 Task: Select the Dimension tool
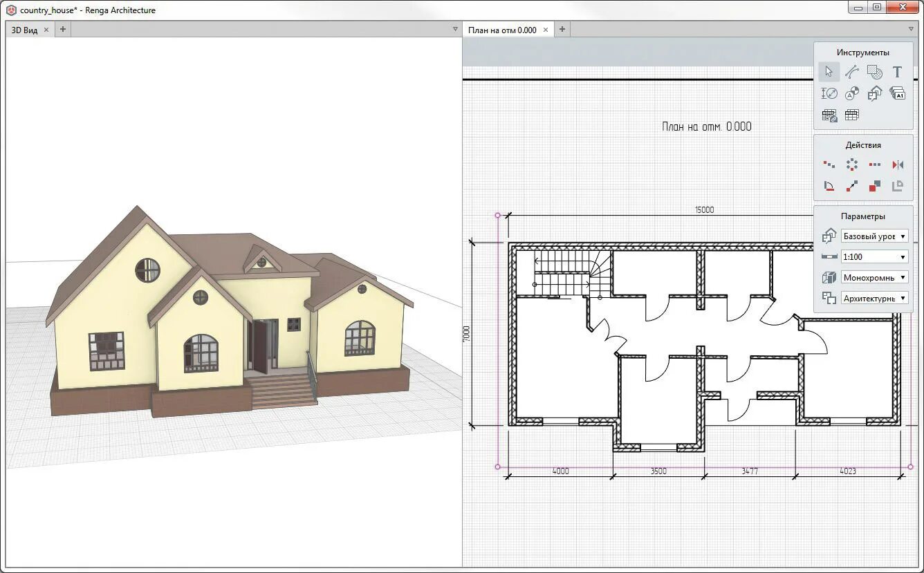tap(829, 93)
